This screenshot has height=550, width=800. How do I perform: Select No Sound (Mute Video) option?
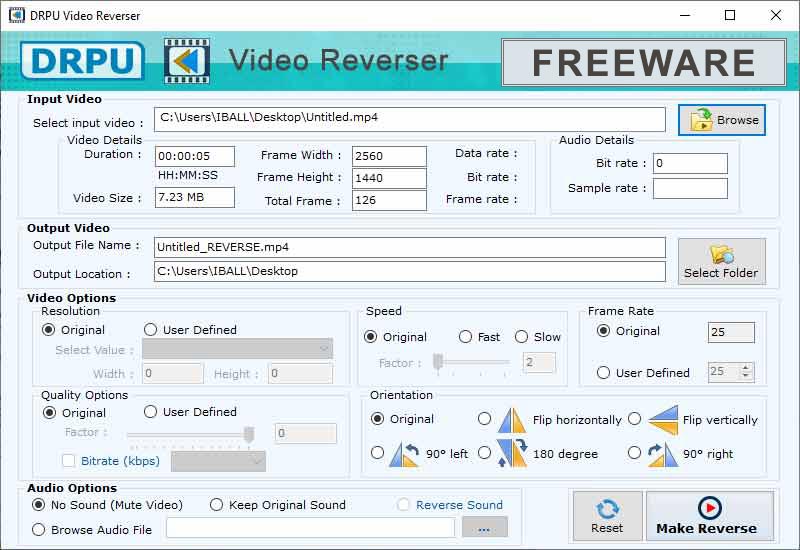coord(38,505)
